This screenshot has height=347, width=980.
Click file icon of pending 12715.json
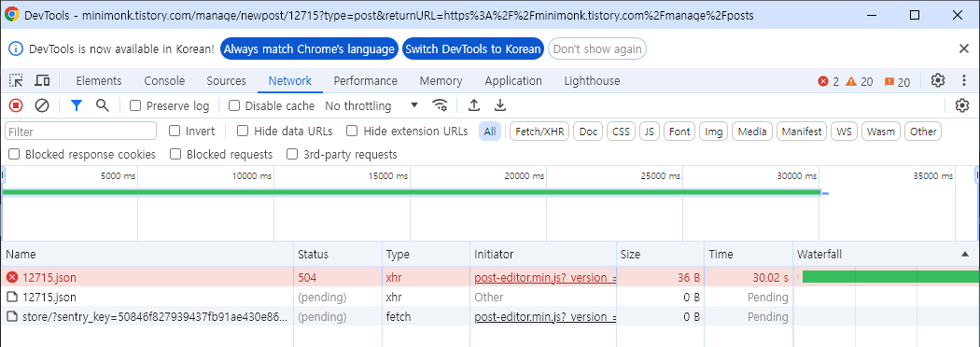coord(11,297)
